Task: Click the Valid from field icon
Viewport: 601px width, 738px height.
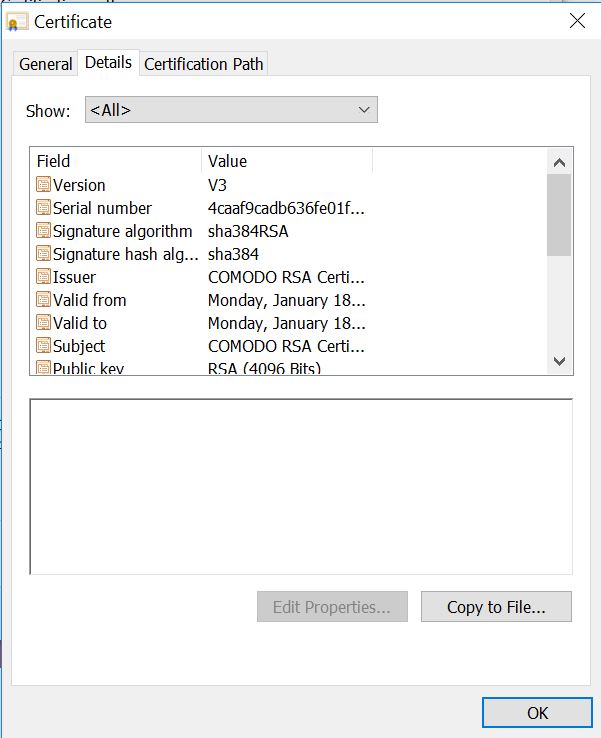Action: 43,300
